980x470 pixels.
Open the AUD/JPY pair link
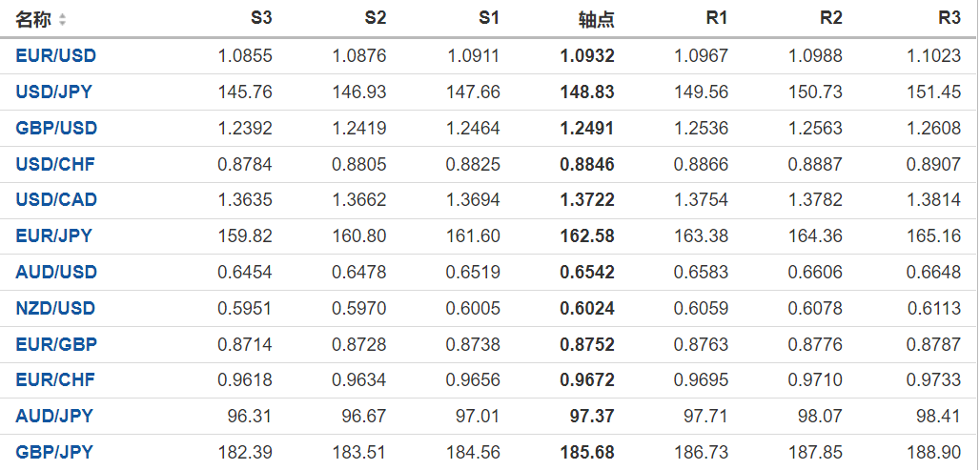tap(54, 416)
